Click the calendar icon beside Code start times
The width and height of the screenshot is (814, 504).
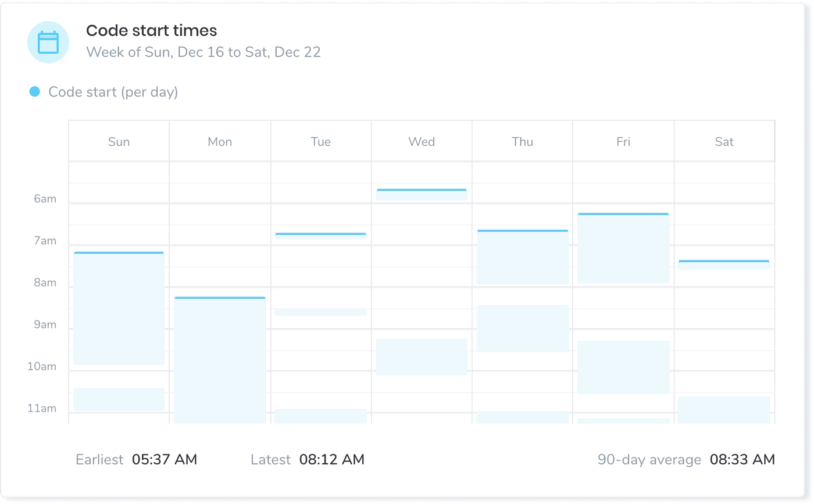point(48,42)
